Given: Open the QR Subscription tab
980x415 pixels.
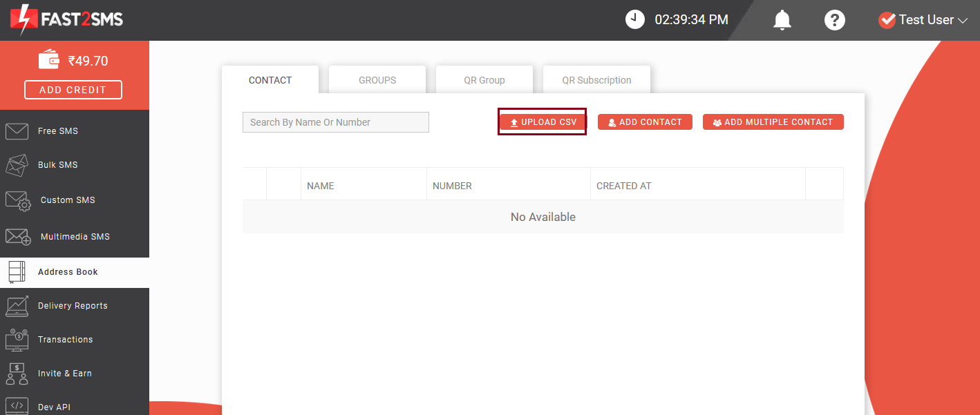Looking at the screenshot, I should coord(596,80).
